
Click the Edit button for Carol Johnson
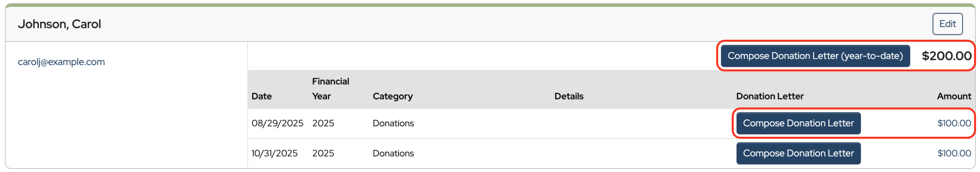tap(947, 24)
